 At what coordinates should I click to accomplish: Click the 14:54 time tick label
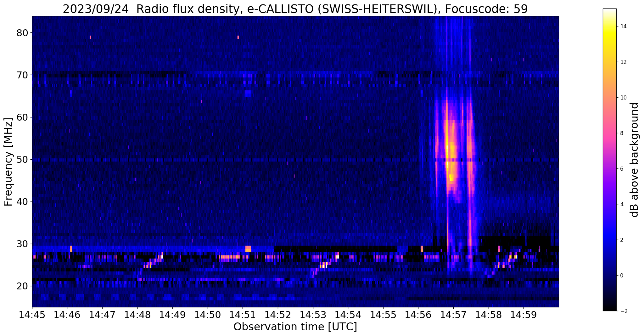pyautogui.click(x=348, y=315)
